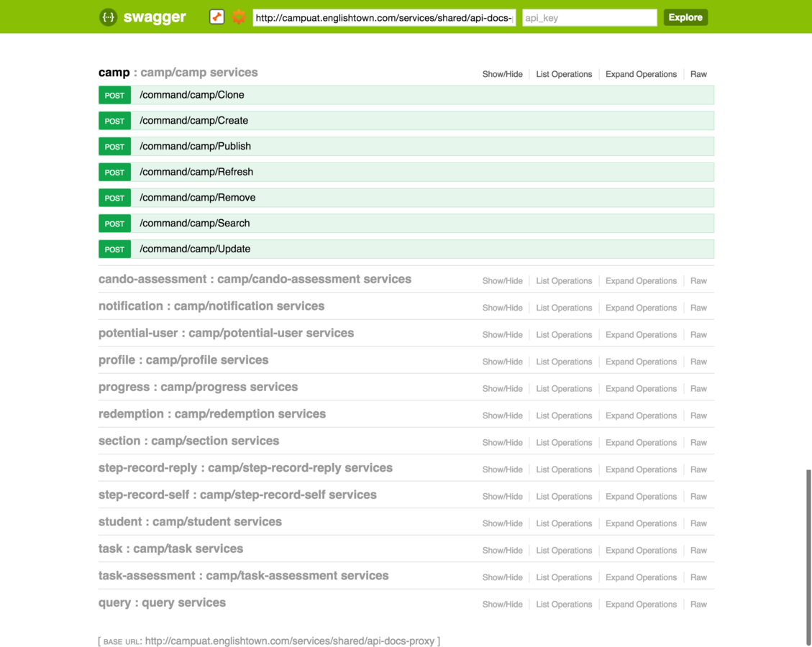The width and height of the screenshot is (812, 647).
Task: Expand task-assessment services heading
Action: pos(243,575)
